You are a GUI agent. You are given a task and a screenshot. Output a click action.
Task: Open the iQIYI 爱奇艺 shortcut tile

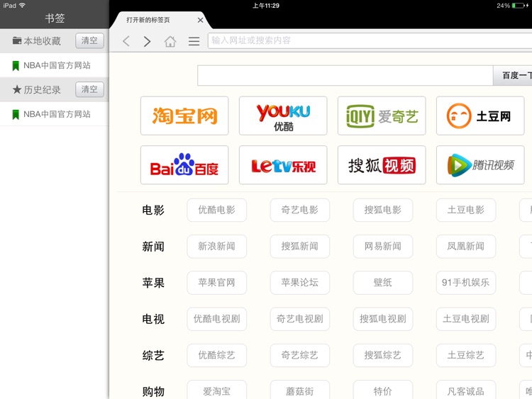382,116
